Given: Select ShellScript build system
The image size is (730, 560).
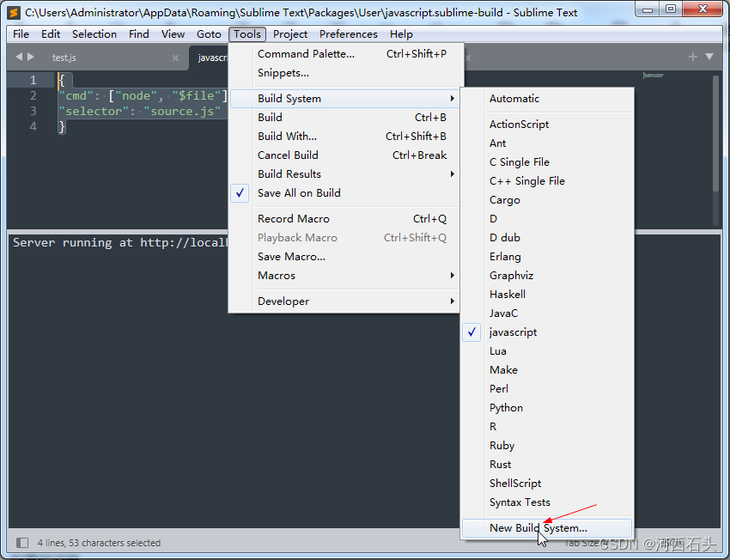Looking at the screenshot, I should [548, 484].
